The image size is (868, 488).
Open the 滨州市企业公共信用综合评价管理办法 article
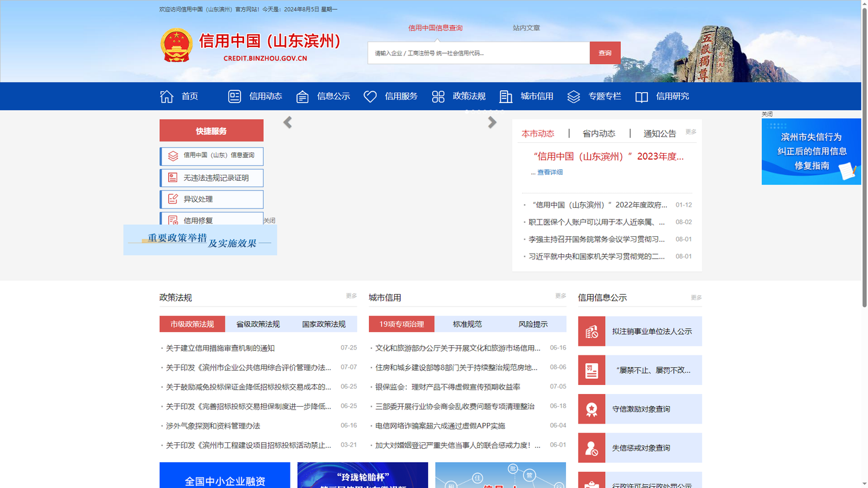click(248, 368)
